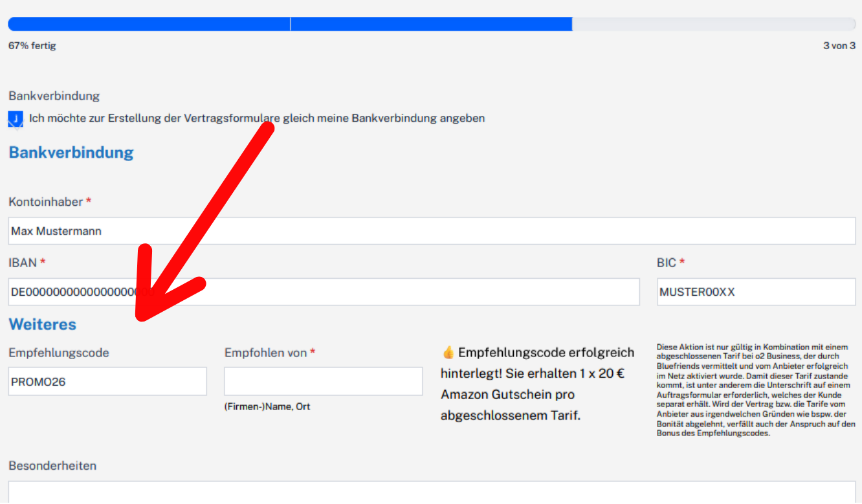Click into the Kontoinhaber name field
This screenshot has width=862, height=504.
432,231
